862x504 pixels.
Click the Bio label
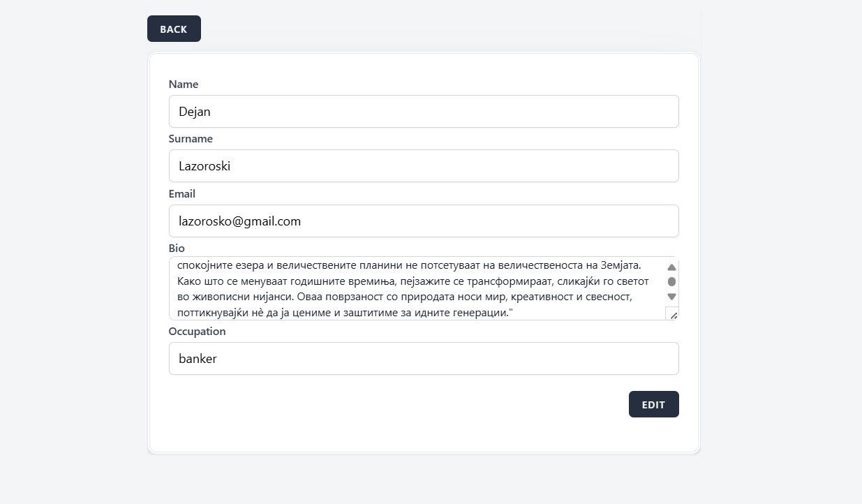click(x=177, y=249)
